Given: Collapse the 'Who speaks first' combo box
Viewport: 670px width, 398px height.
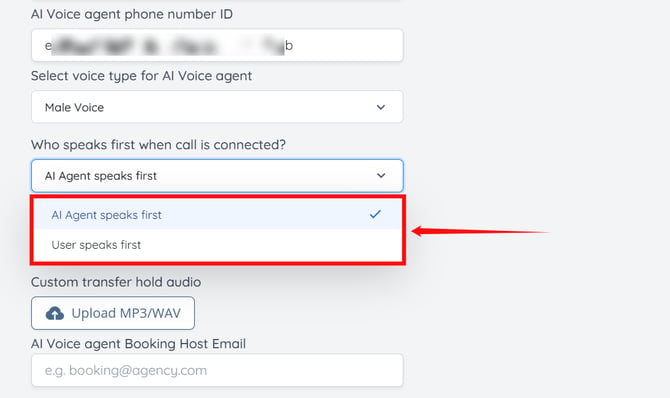Looking at the screenshot, I should pos(217,176).
